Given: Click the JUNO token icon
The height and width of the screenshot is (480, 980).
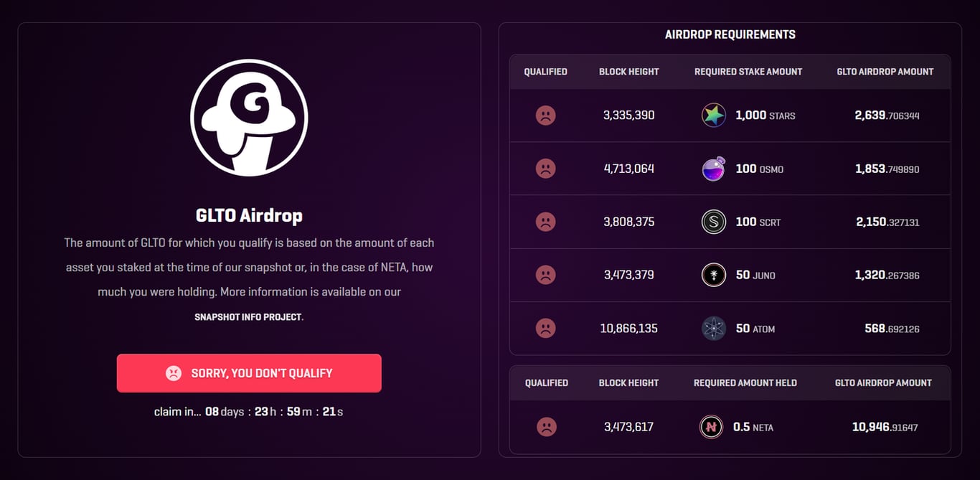Looking at the screenshot, I should pyautogui.click(x=713, y=275).
